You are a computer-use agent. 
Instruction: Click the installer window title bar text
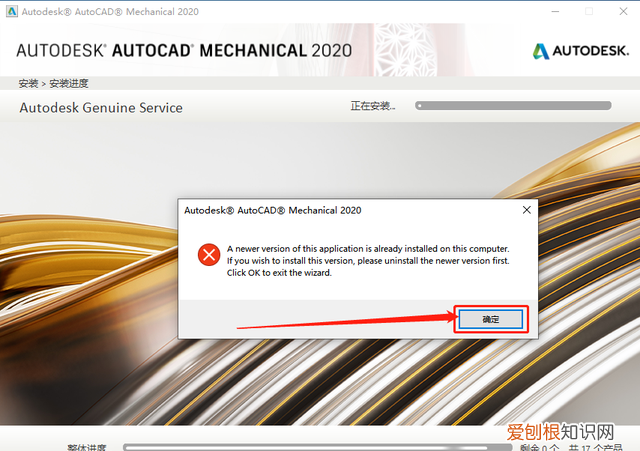110,11
